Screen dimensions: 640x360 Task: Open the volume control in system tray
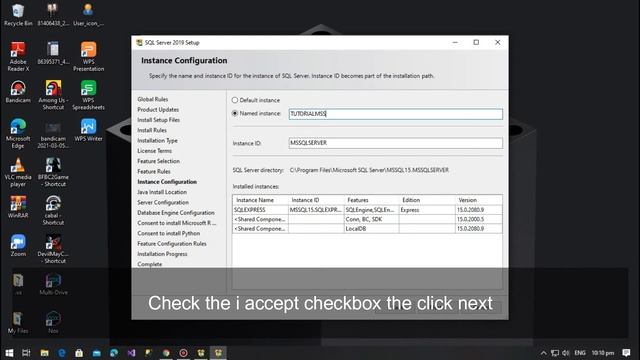coord(565,353)
